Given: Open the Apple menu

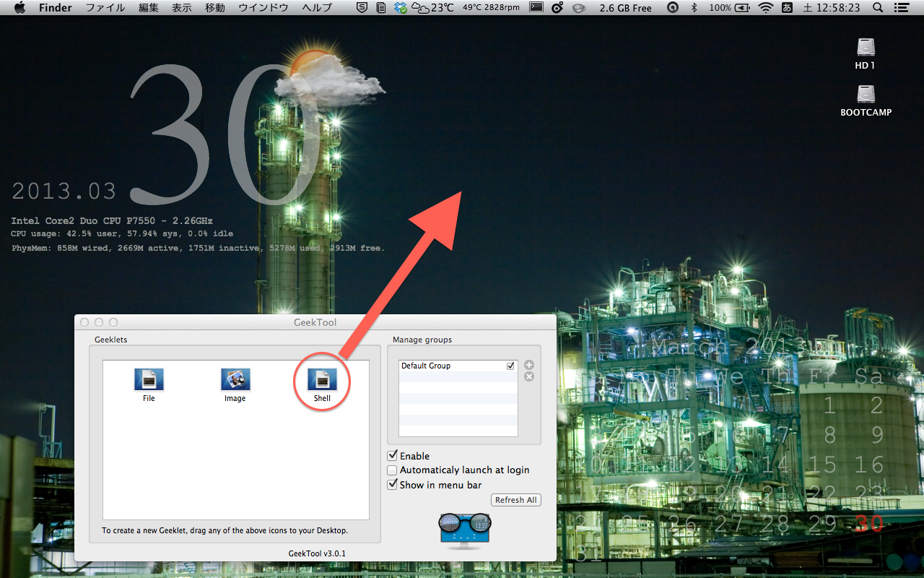Looking at the screenshot, I should tap(19, 8).
